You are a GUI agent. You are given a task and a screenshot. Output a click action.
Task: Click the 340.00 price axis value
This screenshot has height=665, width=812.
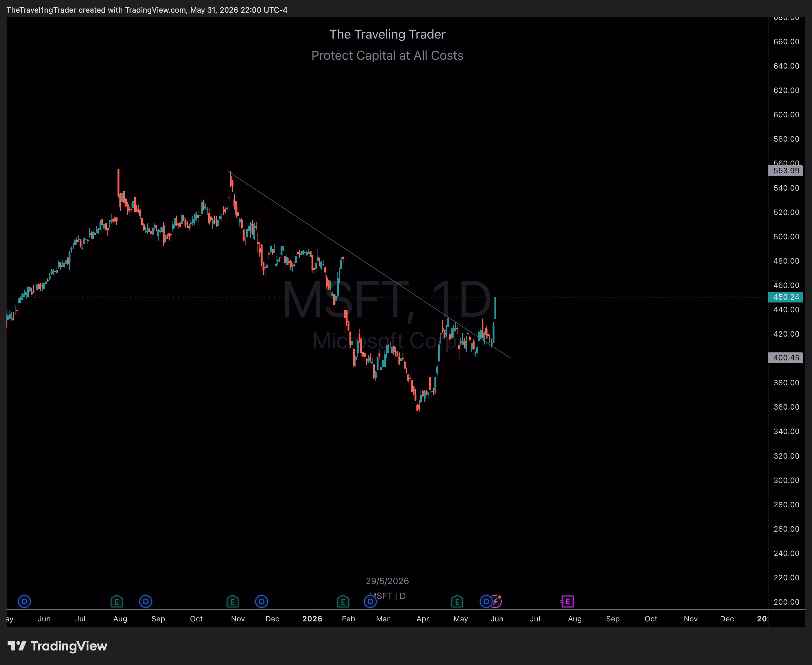(x=786, y=431)
